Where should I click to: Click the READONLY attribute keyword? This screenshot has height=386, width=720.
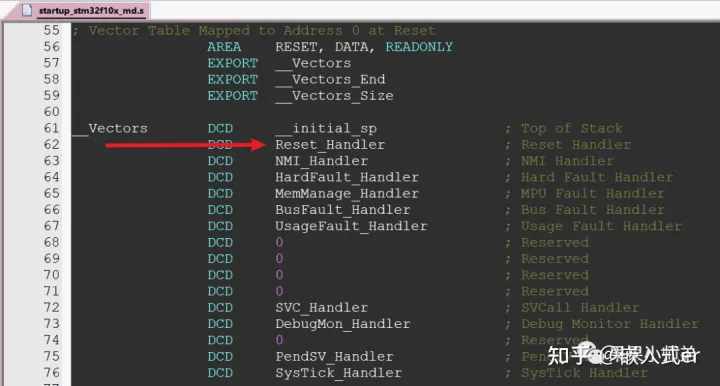[419, 47]
